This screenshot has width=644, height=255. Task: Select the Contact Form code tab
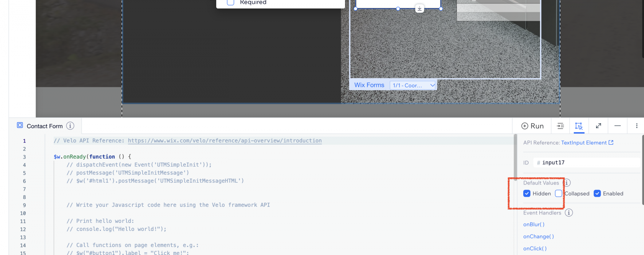click(x=44, y=126)
